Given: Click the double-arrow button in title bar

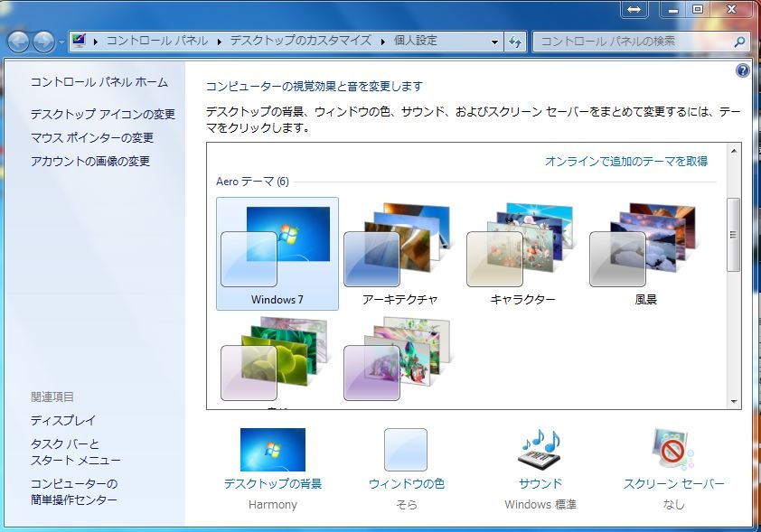Looking at the screenshot, I should 634,9.
